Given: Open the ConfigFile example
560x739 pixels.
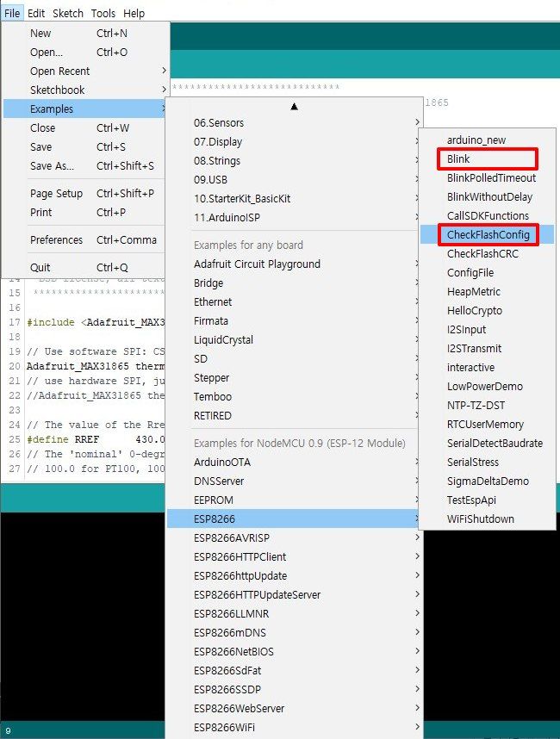Looking at the screenshot, I should point(487,272).
